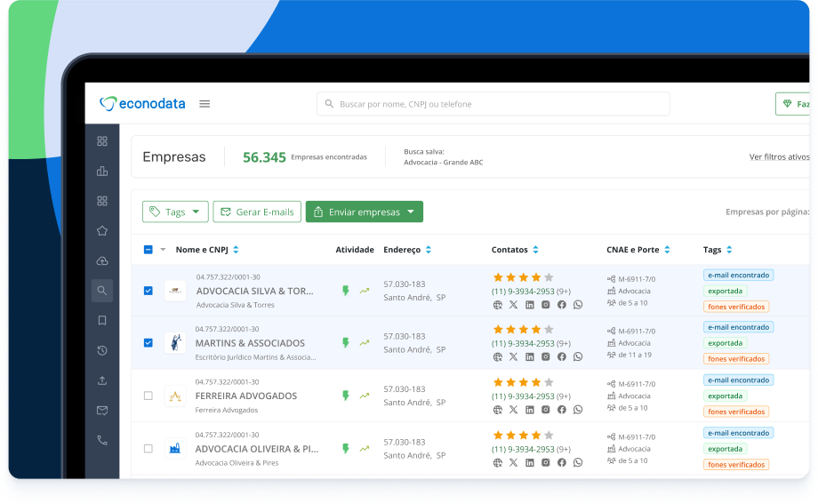This screenshot has height=504, width=818.
Task: Click the Atividade column header
Action: point(355,250)
